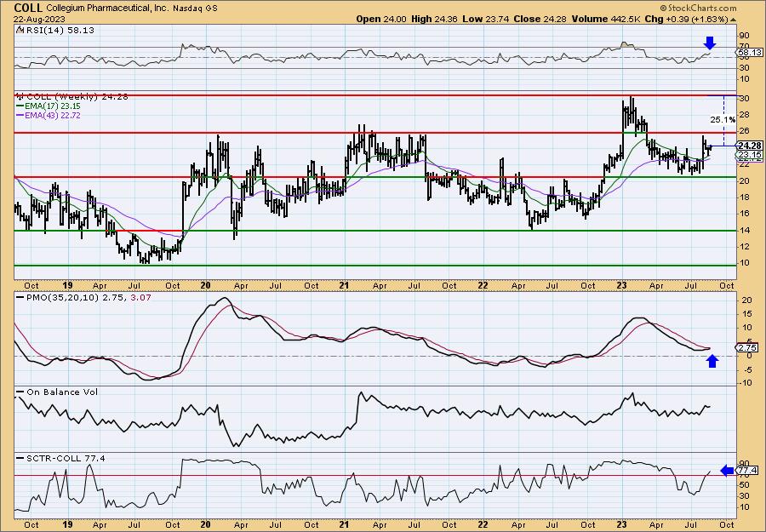Select the Open 24.00 value
Viewport: 766px width, 532px height.
coord(380,19)
